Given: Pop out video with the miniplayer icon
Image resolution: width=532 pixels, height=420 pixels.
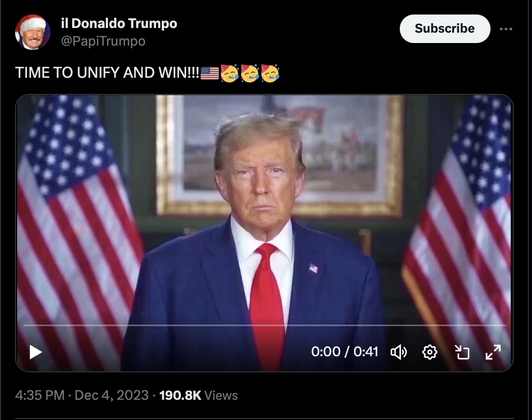Looking at the screenshot, I should [462, 352].
